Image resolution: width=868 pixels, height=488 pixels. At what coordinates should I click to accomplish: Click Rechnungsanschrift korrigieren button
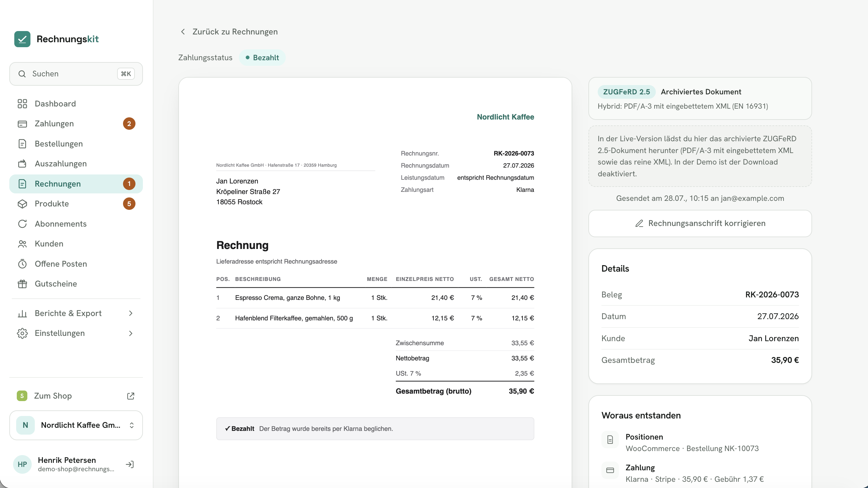700,224
